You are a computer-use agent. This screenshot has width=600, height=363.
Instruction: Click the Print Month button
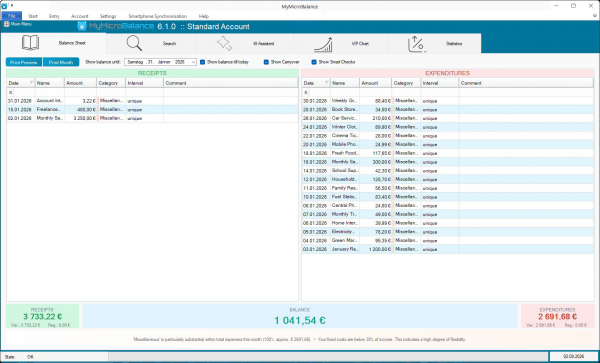[61, 62]
